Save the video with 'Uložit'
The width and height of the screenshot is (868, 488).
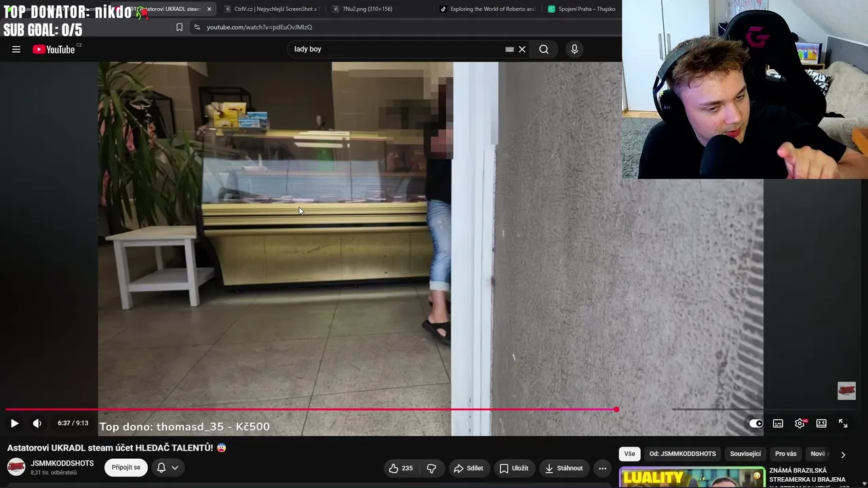pos(514,468)
